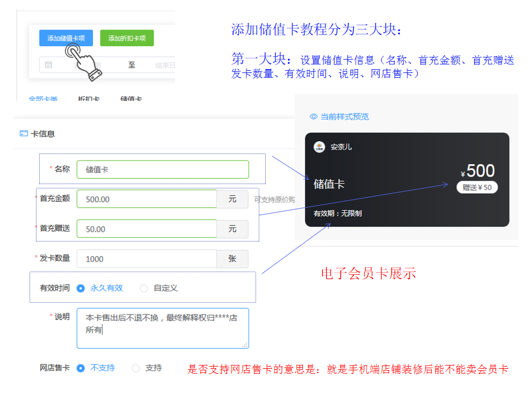532x402 pixels.
Task: Click the card icon beside 卡信息
Action: point(24,133)
